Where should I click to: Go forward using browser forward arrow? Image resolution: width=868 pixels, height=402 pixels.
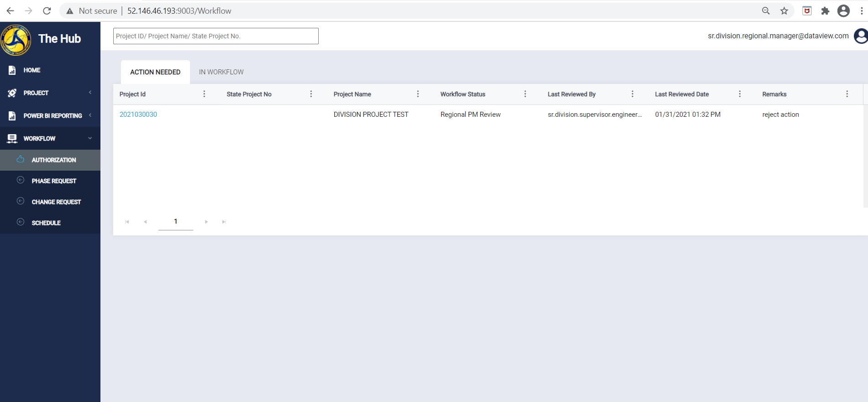coord(28,10)
